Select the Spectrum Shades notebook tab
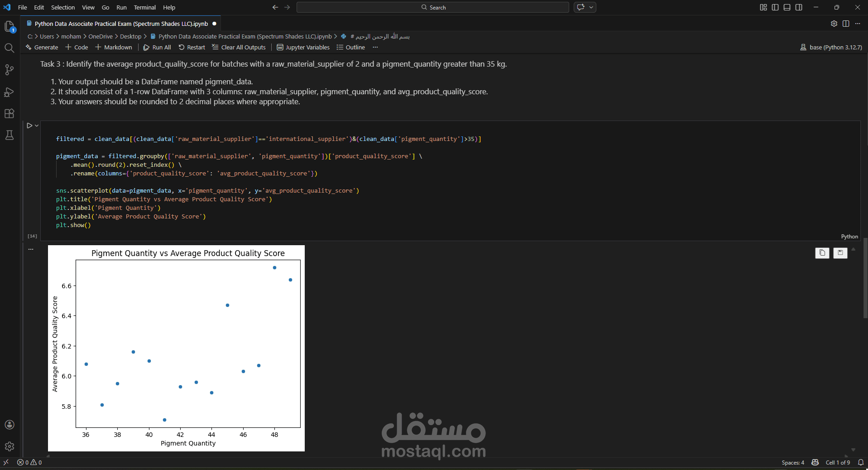The image size is (868, 470). [x=118, y=24]
